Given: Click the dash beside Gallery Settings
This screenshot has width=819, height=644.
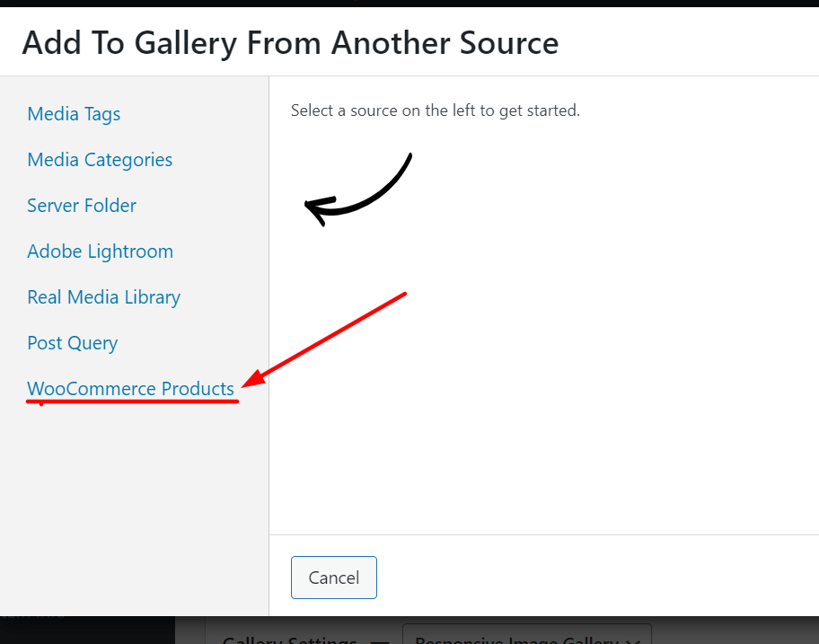Looking at the screenshot, I should (380, 641).
